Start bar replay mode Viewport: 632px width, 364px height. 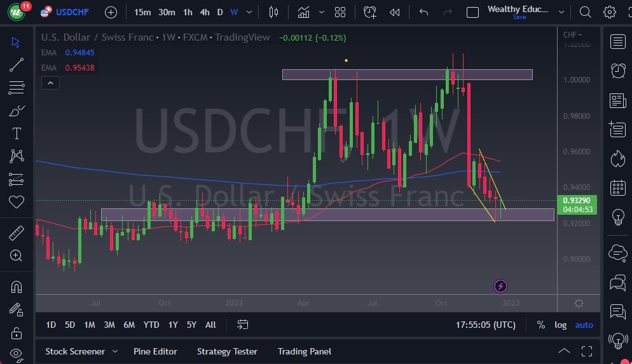[395, 13]
